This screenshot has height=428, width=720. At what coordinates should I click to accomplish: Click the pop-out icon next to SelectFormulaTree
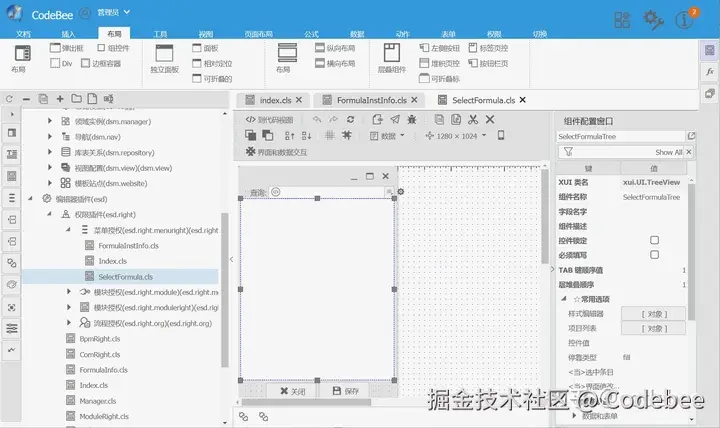pyautogui.click(x=691, y=136)
